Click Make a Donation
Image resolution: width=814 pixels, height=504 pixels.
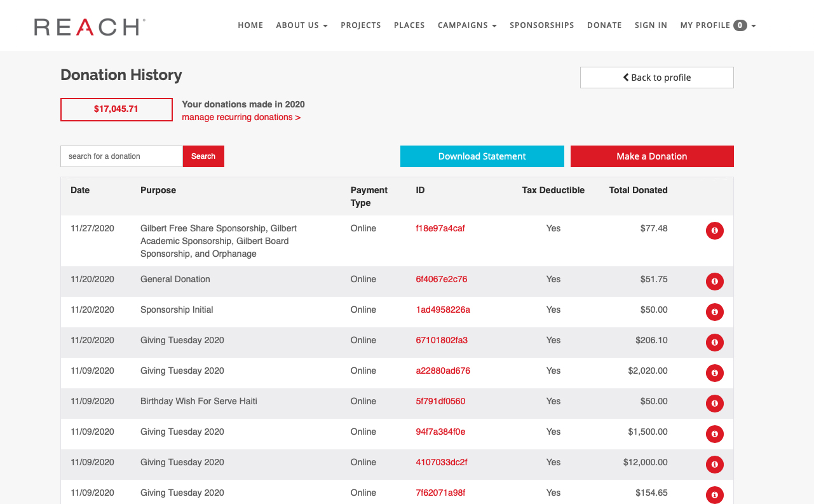pos(652,156)
